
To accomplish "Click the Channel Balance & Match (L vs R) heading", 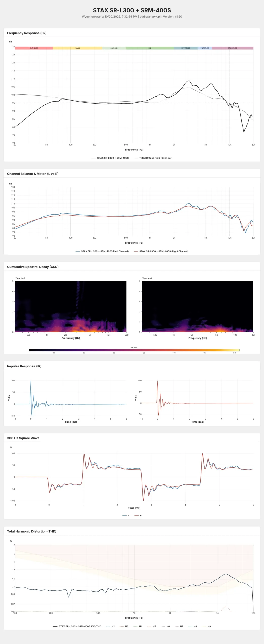I will click(x=33, y=174).
